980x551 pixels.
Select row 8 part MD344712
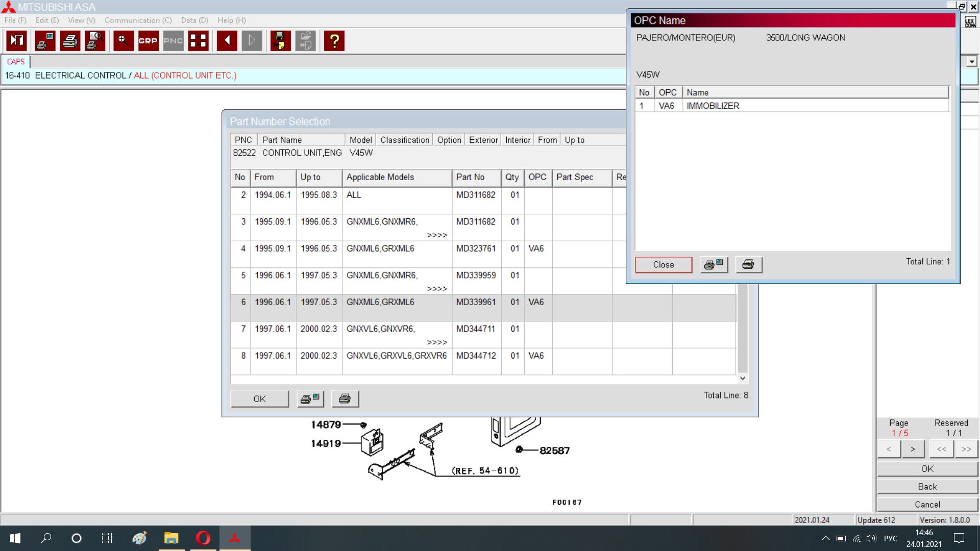[x=476, y=356]
